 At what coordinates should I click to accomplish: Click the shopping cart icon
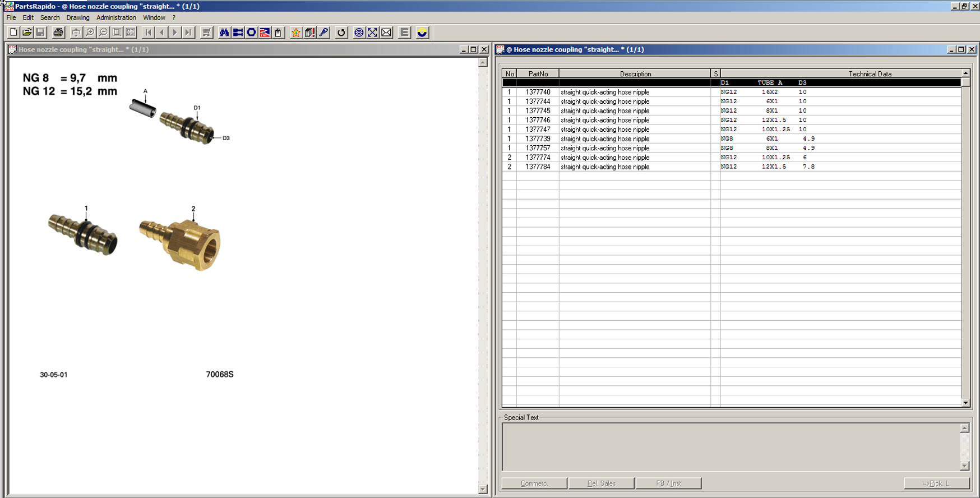(206, 33)
